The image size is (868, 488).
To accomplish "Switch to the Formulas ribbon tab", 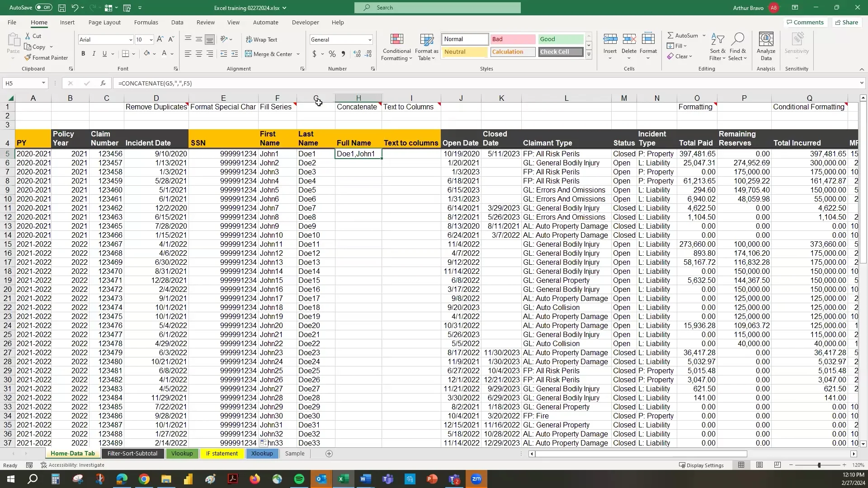I will pos(146,22).
